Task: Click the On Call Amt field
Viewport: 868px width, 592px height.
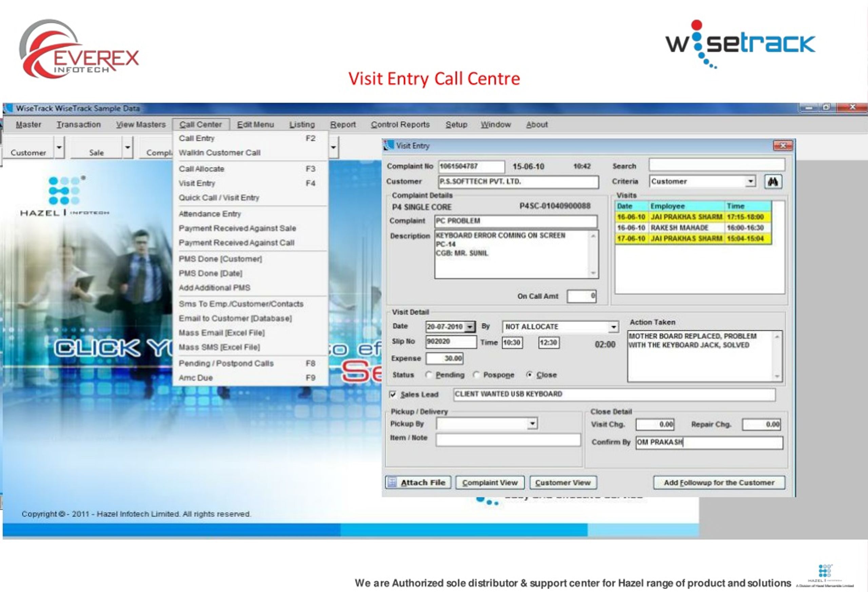Action: [581, 297]
